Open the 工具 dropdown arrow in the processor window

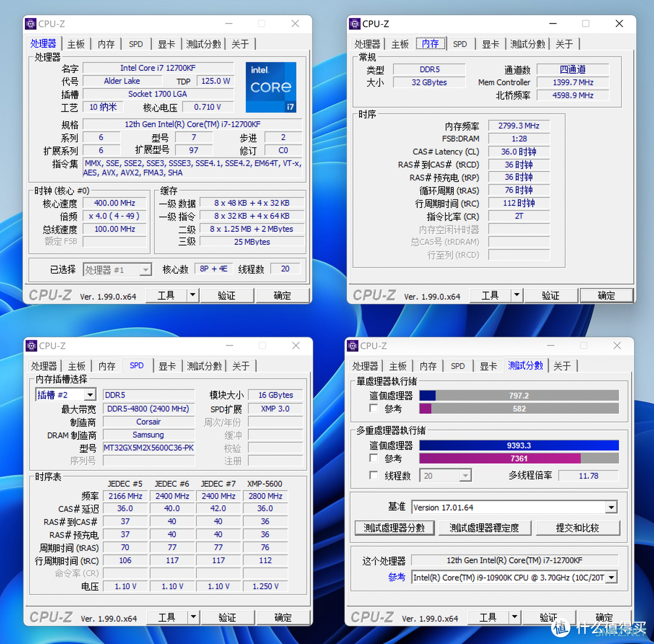[193, 295]
